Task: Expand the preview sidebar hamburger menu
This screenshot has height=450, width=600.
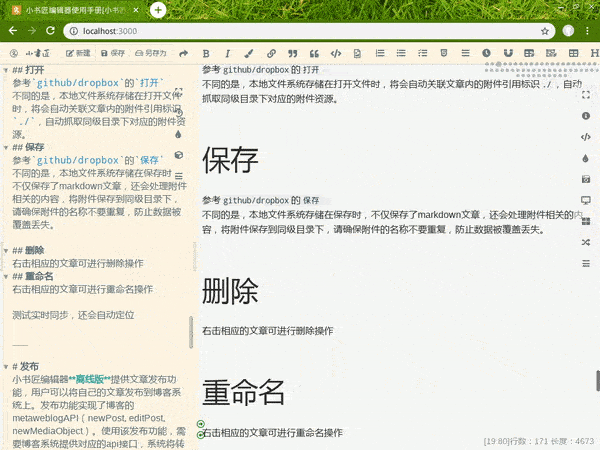Action: click(x=586, y=263)
